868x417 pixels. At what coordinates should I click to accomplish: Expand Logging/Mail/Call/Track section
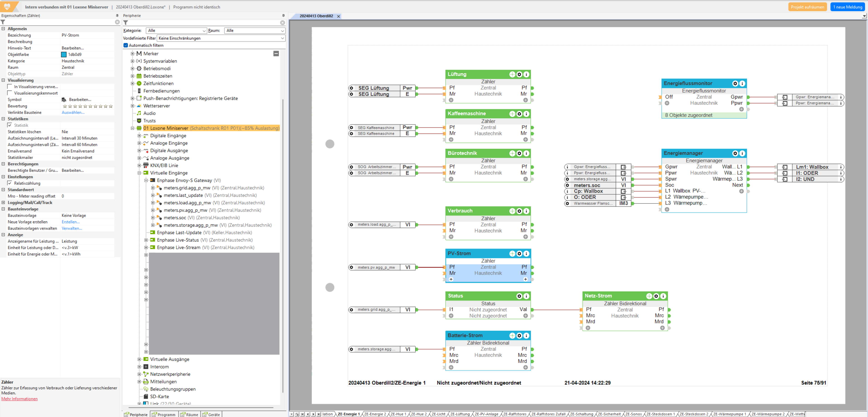tap(3, 203)
